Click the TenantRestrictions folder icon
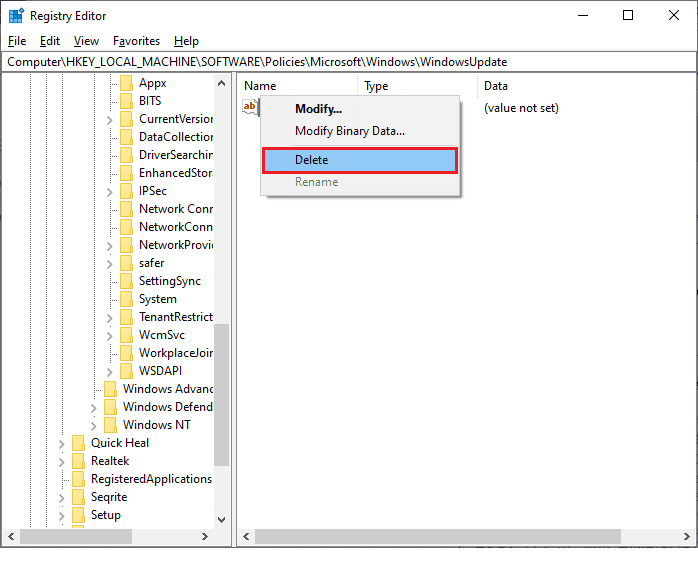698x571 pixels. click(x=126, y=317)
